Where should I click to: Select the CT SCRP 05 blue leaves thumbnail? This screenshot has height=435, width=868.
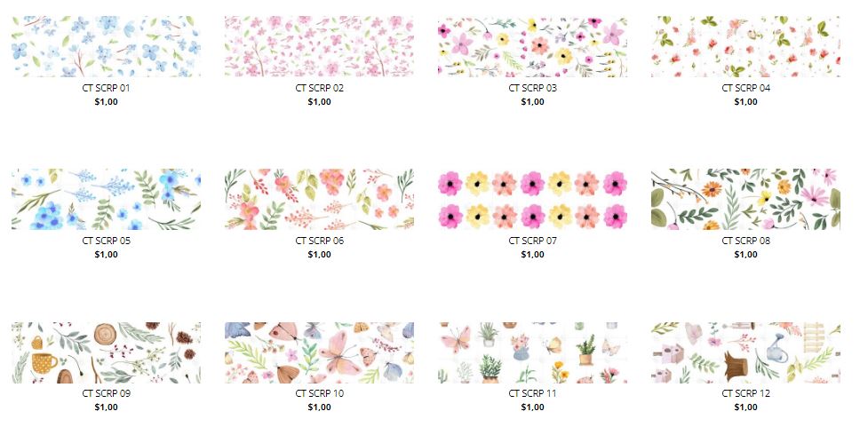point(107,199)
